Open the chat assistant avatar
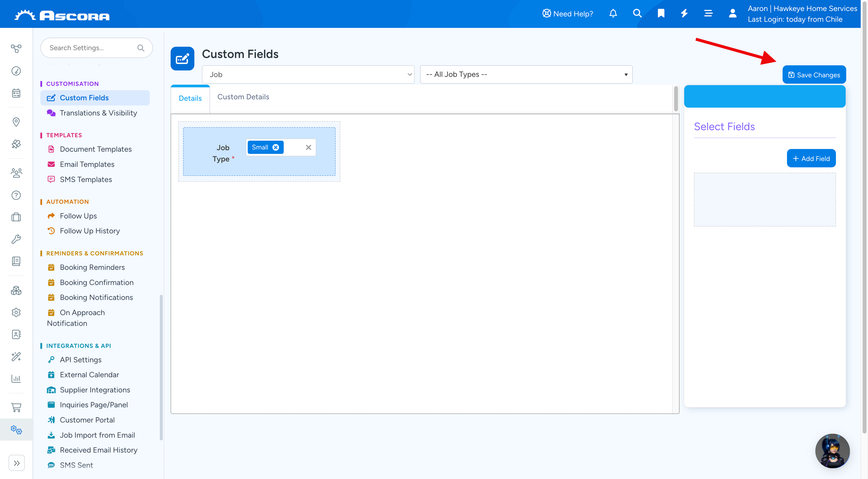 pos(832,451)
